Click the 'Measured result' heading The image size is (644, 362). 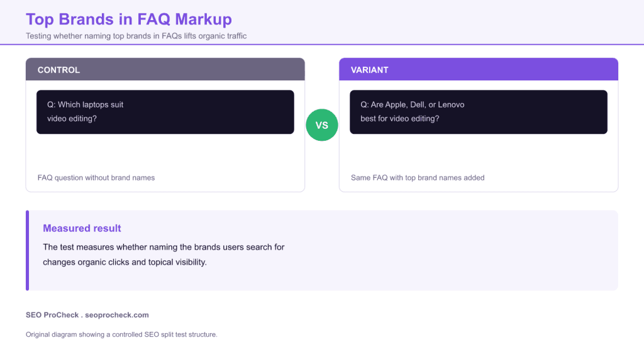(x=82, y=228)
